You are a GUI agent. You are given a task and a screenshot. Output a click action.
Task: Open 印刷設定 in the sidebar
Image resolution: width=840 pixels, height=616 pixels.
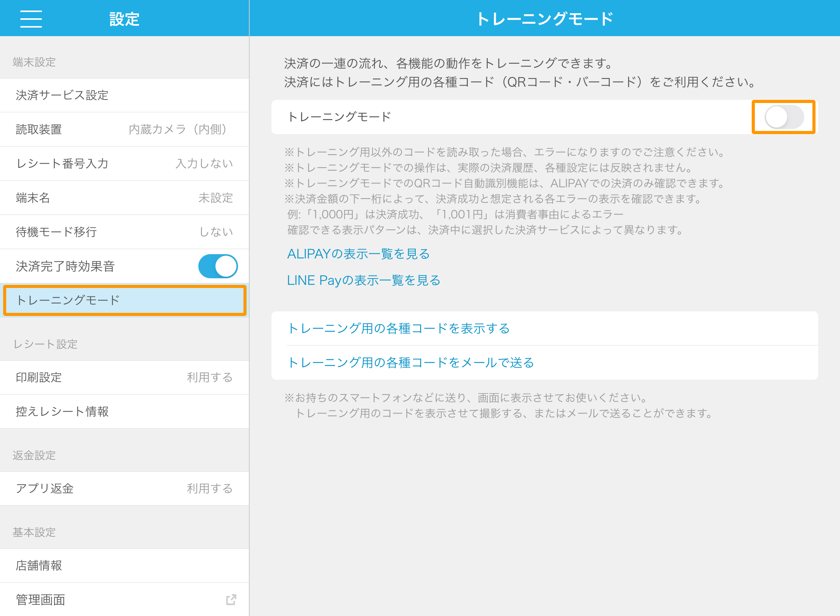[124, 377]
